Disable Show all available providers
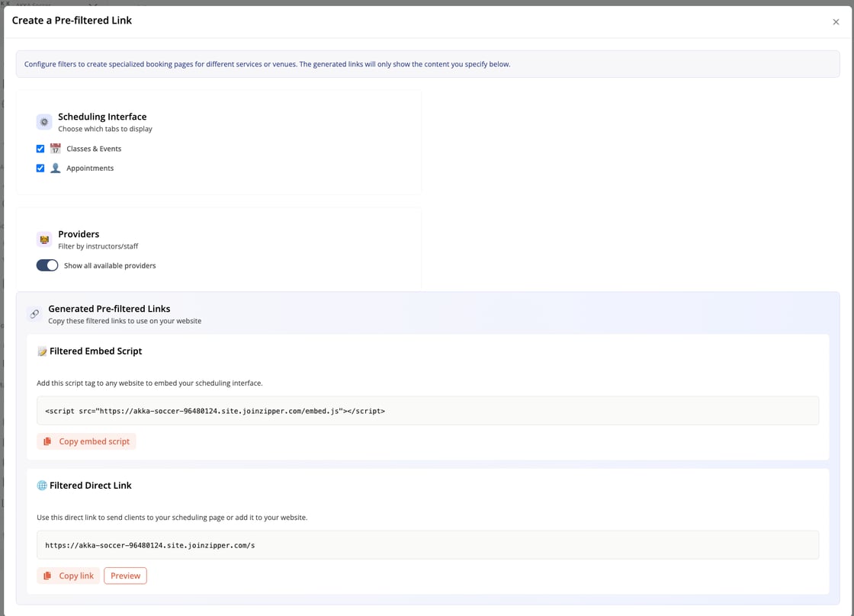 pyautogui.click(x=47, y=265)
